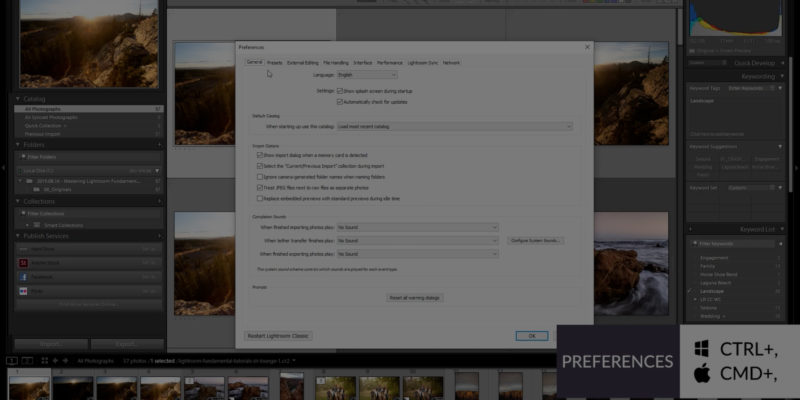This screenshot has height=400, width=800.
Task: Click the Filter Keywords search field
Action: [x=734, y=244]
